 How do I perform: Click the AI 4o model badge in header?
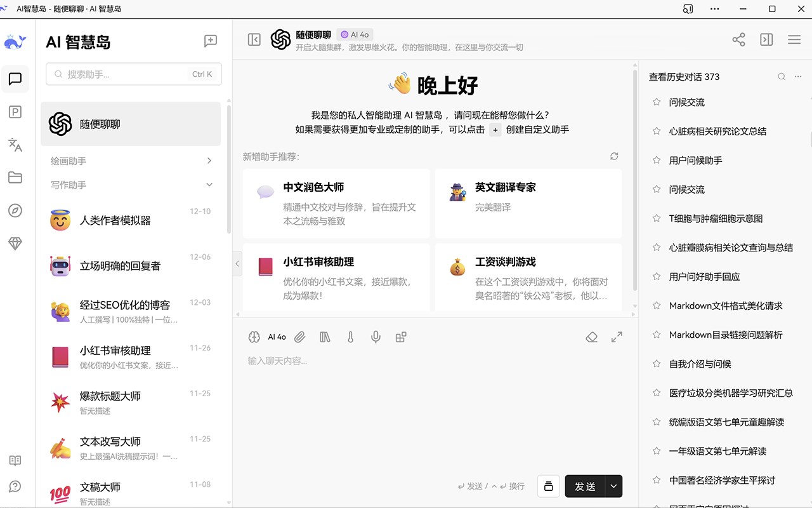click(355, 35)
